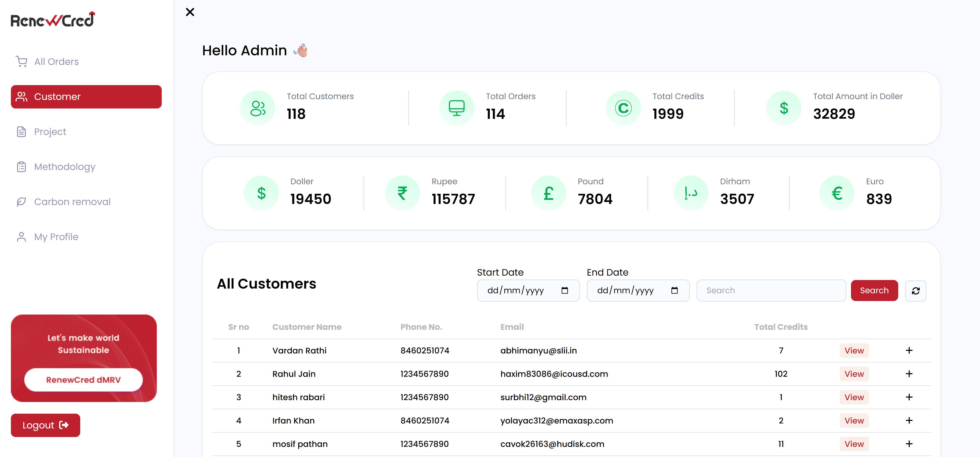Focus the customer Search text field
The image size is (980, 457).
[771, 290]
